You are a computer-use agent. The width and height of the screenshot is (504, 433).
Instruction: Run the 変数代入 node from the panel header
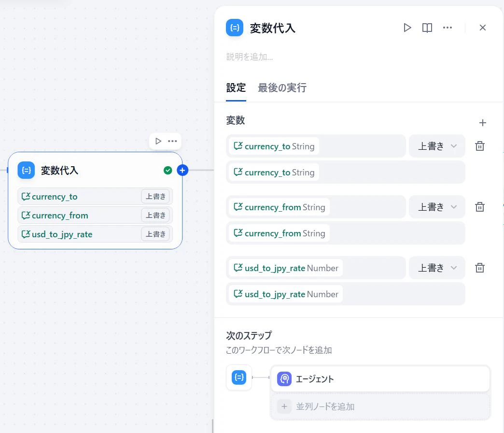point(407,28)
